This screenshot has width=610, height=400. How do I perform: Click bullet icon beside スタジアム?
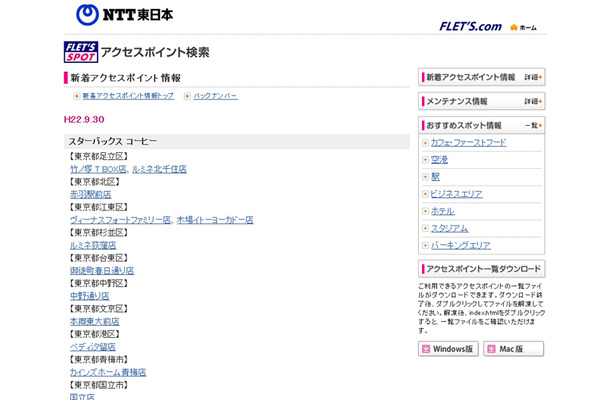(425, 228)
